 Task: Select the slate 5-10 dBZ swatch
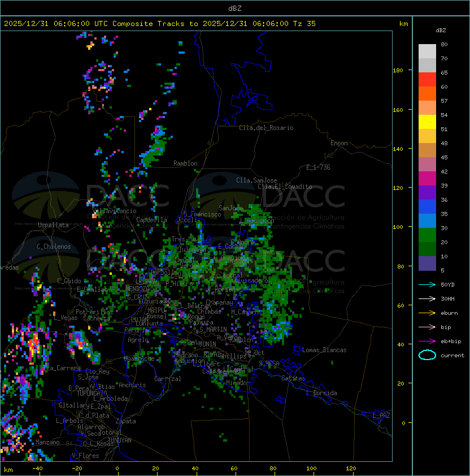pyautogui.click(x=427, y=263)
